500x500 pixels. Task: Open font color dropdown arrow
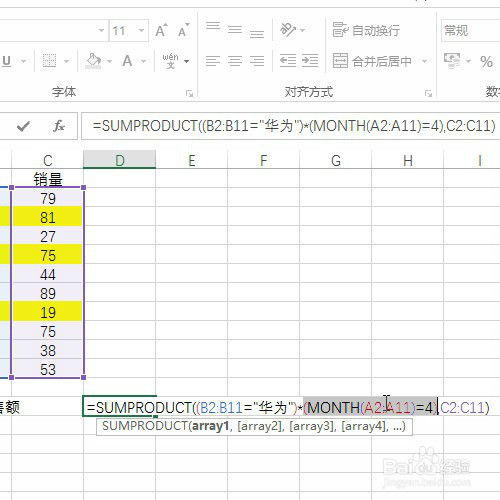(143, 61)
